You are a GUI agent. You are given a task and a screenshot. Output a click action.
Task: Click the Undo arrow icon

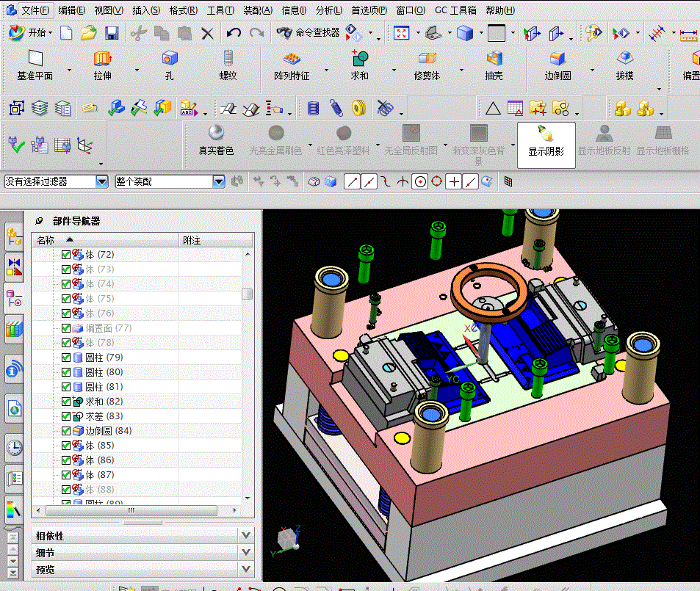234,33
